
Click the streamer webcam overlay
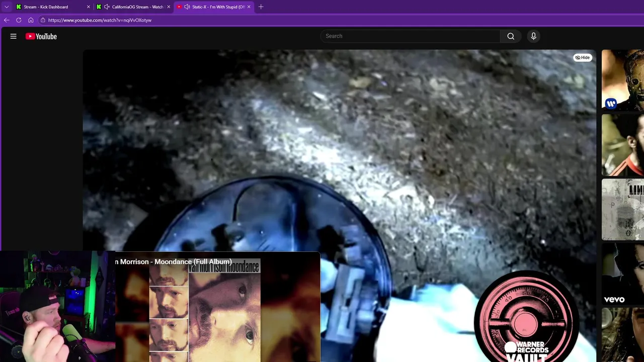click(x=57, y=307)
